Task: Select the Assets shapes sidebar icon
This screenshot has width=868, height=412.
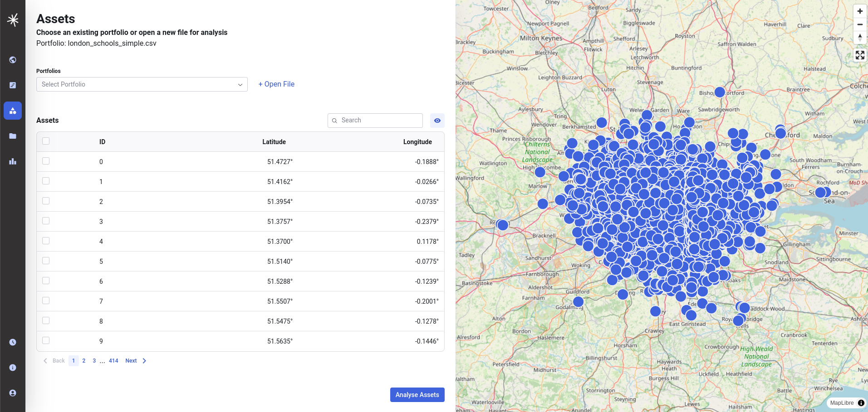Action: click(13, 111)
